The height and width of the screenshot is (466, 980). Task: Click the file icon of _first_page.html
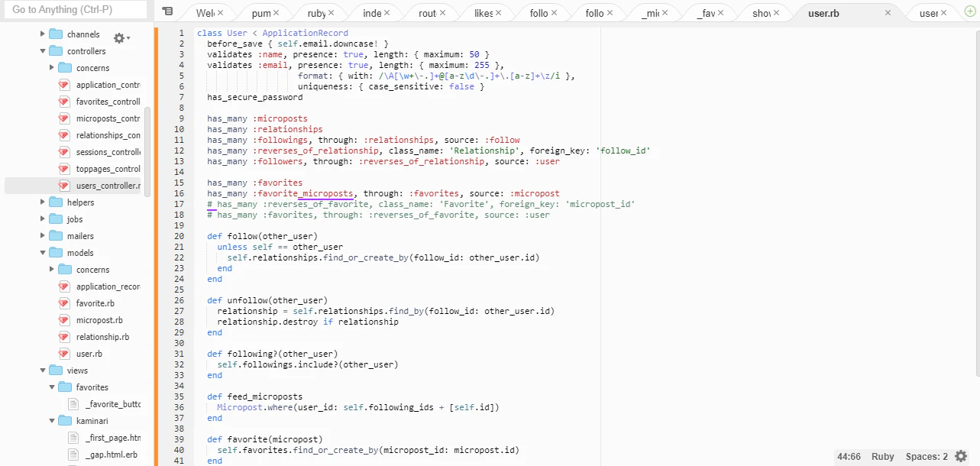coord(73,438)
